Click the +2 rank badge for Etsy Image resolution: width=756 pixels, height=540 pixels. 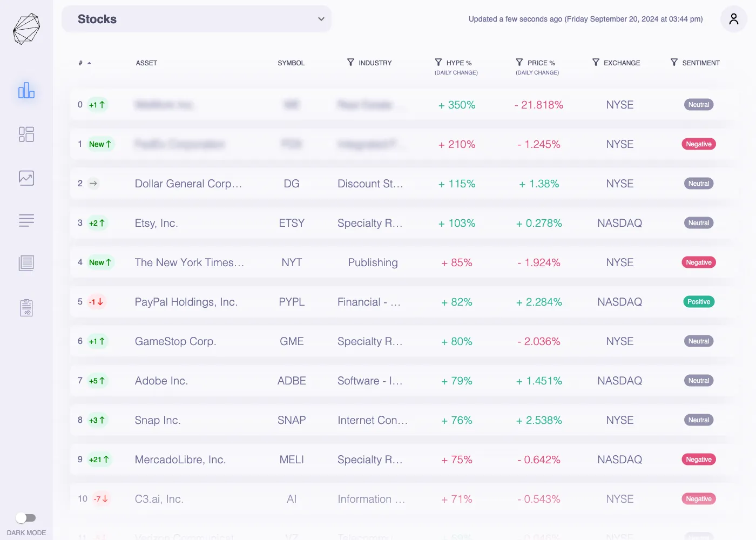[97, 223]
